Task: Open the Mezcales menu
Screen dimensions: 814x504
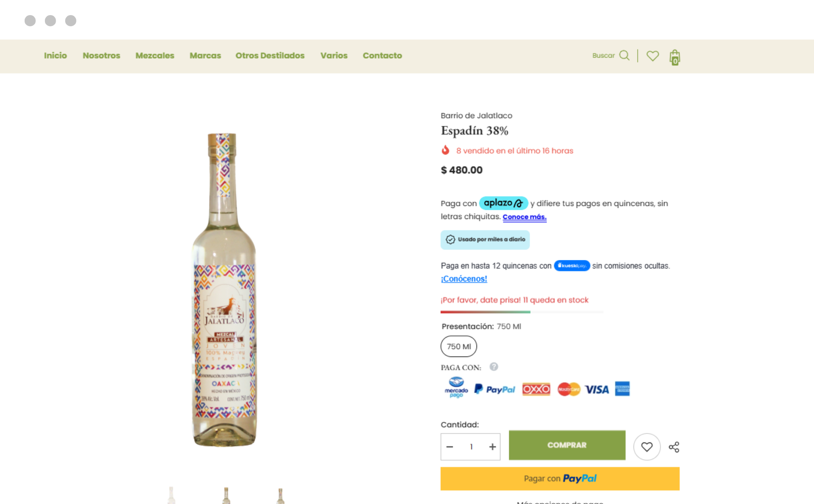Action: pos(155,56)
